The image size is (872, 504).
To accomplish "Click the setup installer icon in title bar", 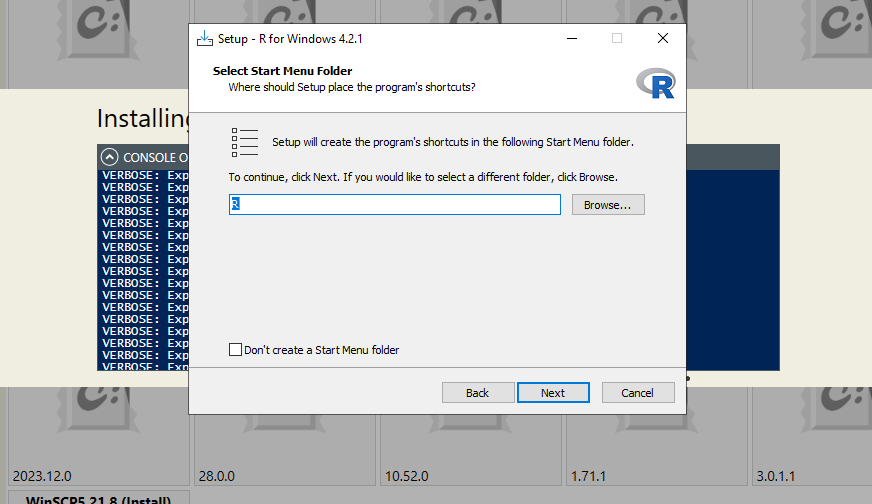I will pyautogui.click(x=205, y=38).
